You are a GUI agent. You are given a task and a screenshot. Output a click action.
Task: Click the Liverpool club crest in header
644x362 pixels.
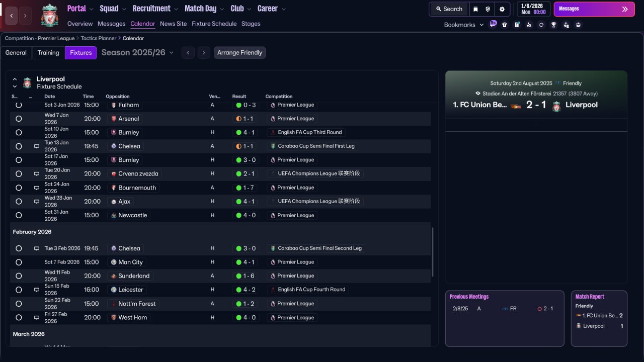tap(49, 15)
